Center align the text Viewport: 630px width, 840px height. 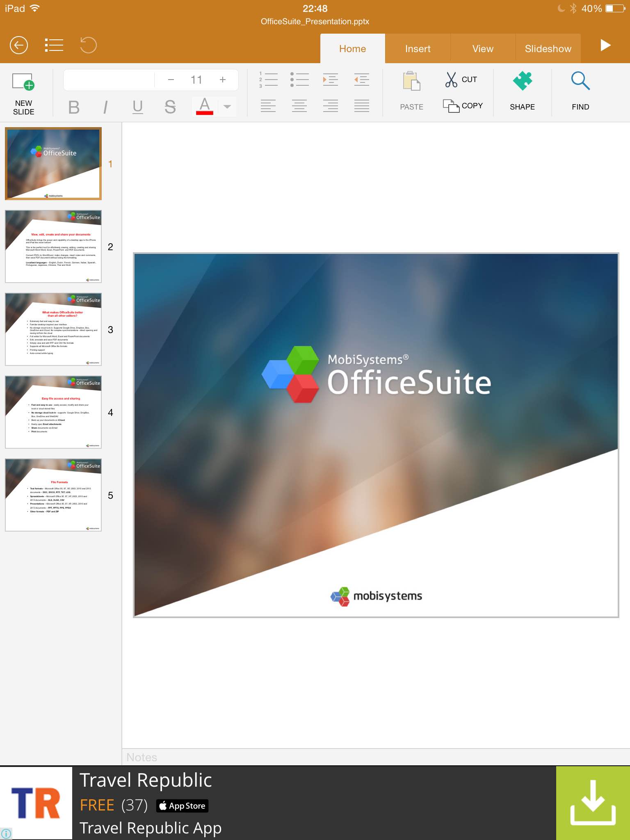(299, 106)
